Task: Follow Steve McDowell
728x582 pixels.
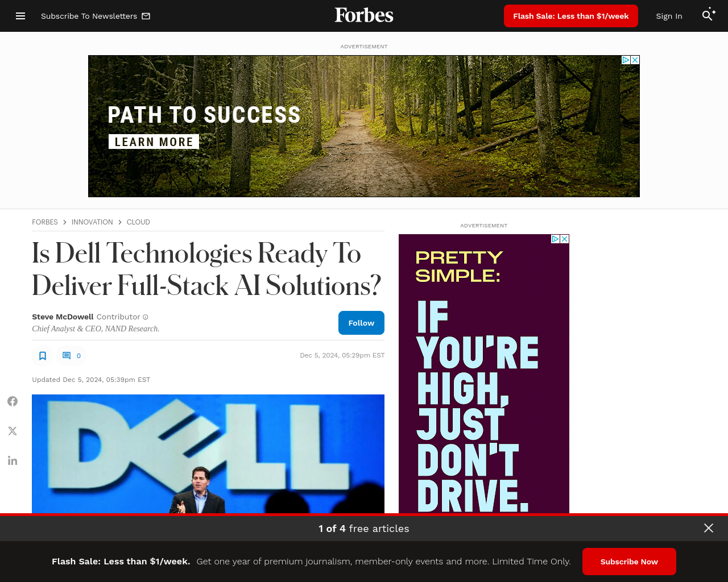Action: coord(361,323)
